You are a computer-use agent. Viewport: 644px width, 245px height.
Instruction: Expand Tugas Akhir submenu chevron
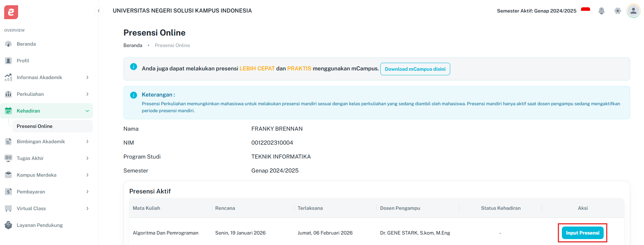point(87,158)
